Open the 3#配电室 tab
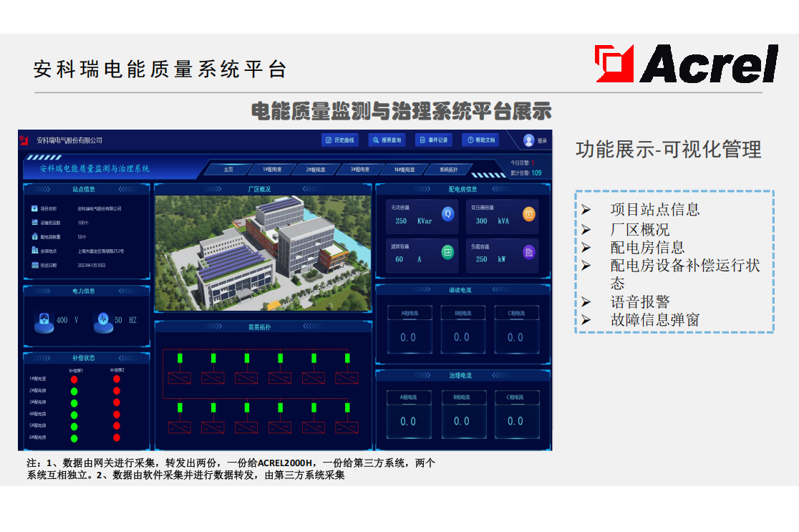Screen dimensions: 799x532 (359, 169)
